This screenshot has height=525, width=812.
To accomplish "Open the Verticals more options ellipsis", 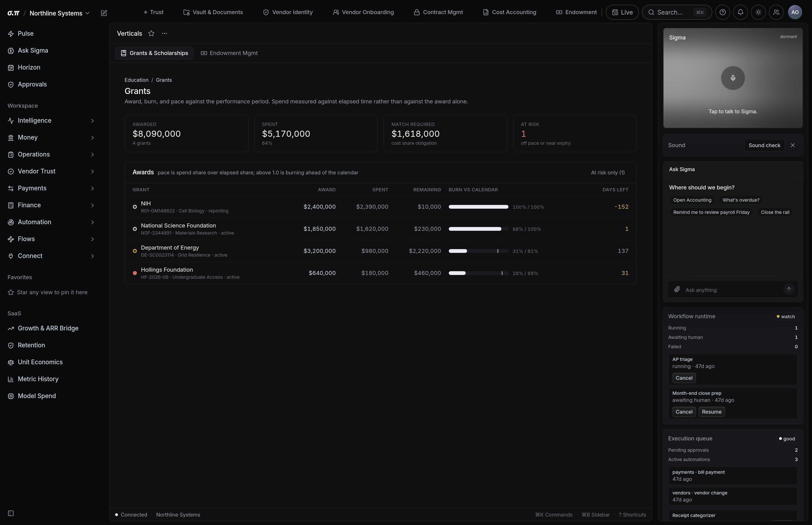I will coord(164,33).
